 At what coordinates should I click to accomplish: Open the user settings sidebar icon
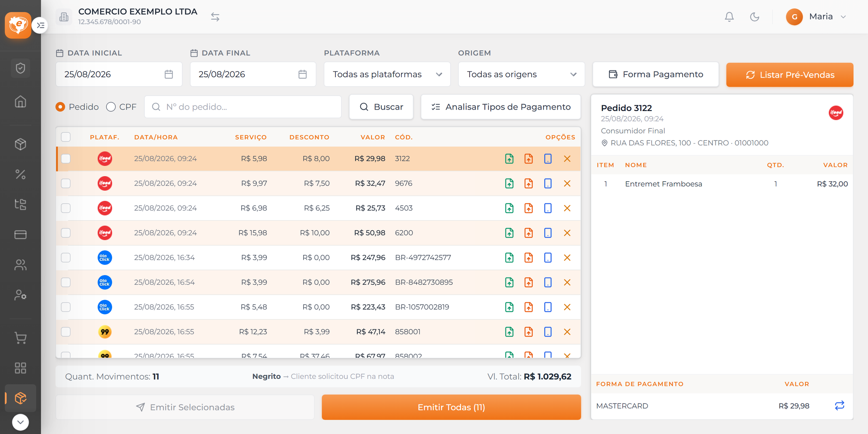coord(20,295)
